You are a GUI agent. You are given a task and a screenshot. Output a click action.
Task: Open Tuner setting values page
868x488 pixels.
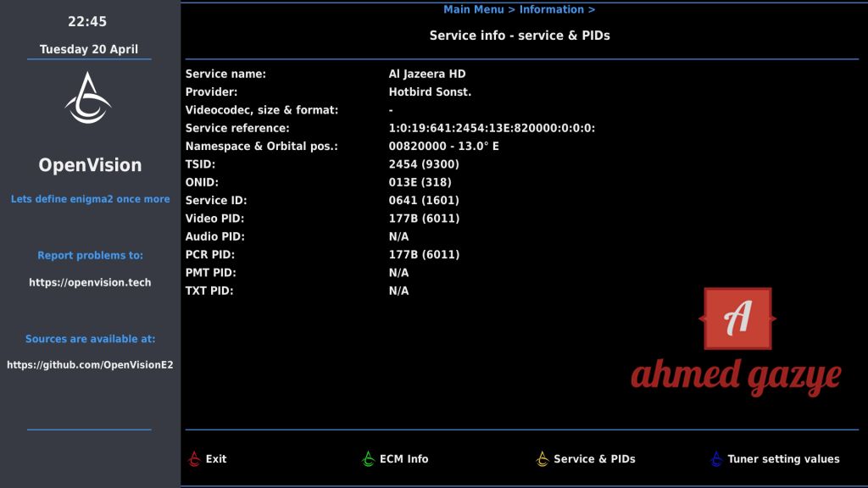pos(783,459)
